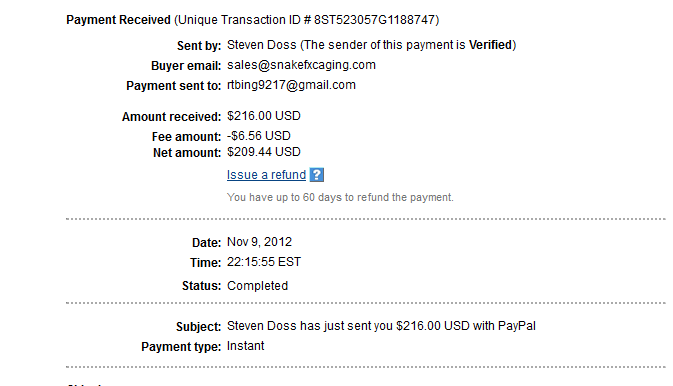Click the Completed status value
This screenshot has width=673, height=386.
click(x=257, y=286)
